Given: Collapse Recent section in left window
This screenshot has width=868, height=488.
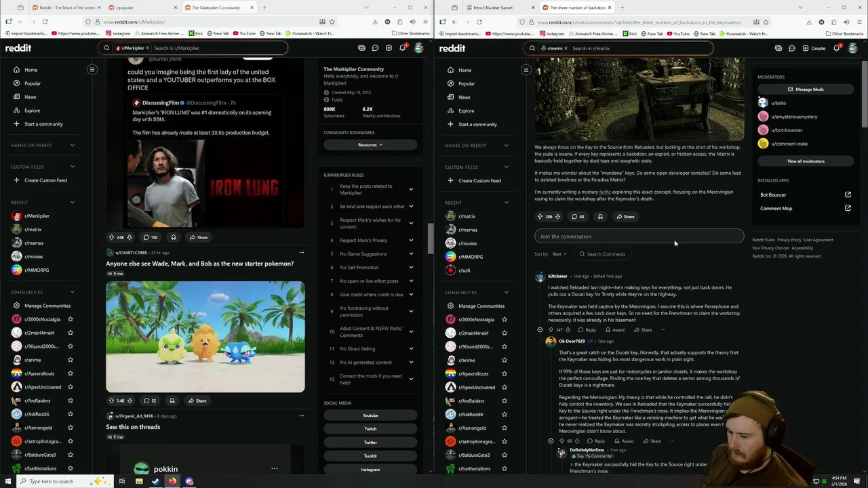Looking at the screenshot, I should click(73, 202).
